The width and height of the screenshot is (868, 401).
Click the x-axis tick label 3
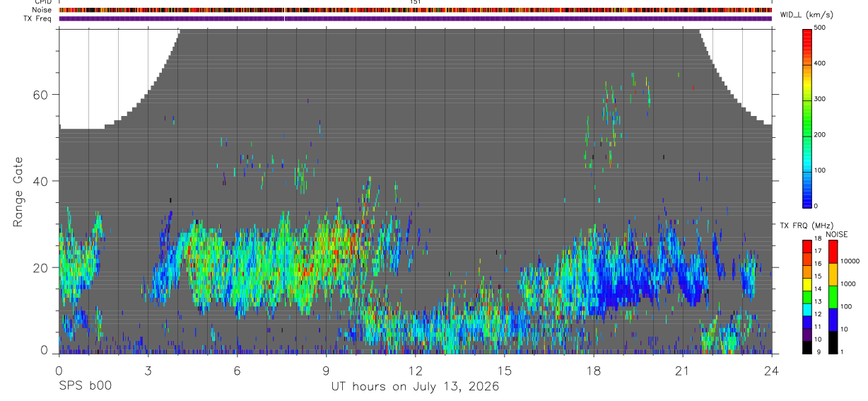point(148,371)
